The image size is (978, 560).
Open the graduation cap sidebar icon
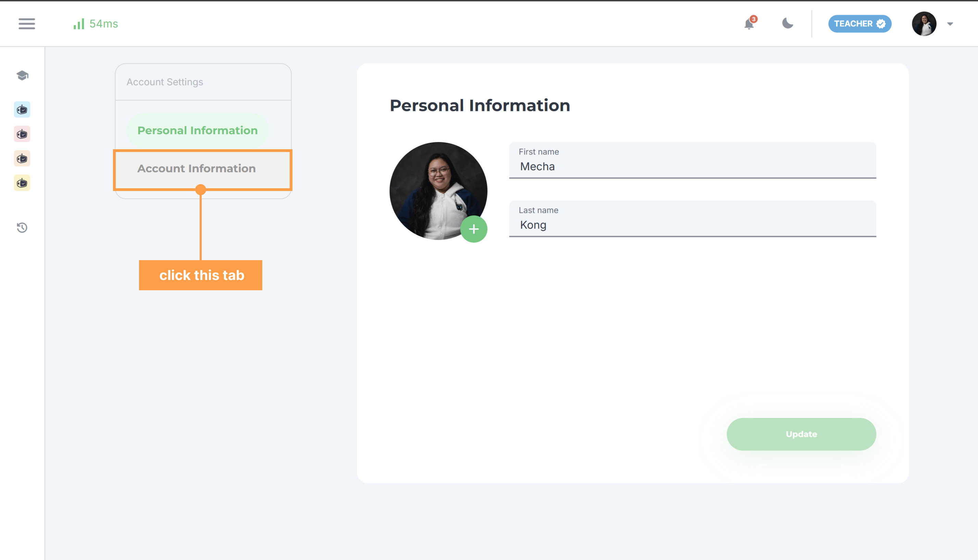coord(22,75)
